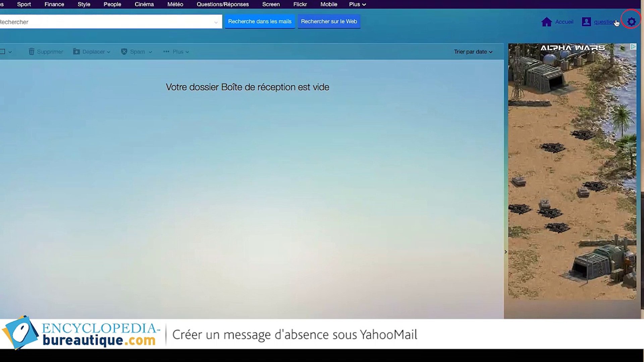Click the Rechercher sur le Web button
The image size is (644, 362).
coord(329,21)
